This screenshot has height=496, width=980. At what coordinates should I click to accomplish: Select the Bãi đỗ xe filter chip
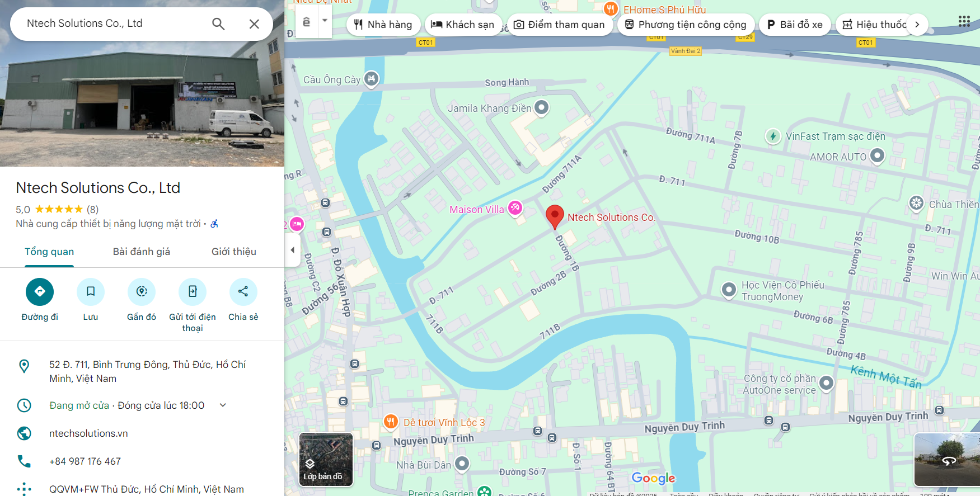coord(795,25)
